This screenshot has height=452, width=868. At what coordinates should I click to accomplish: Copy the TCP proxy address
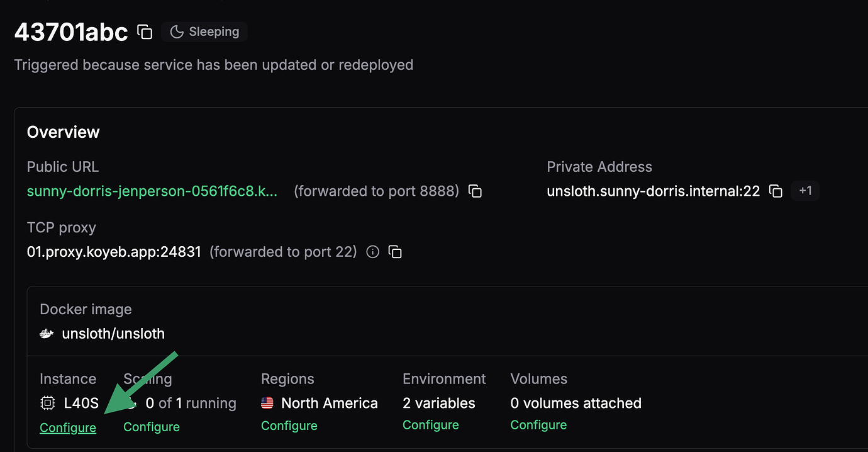tap(396, 251)
